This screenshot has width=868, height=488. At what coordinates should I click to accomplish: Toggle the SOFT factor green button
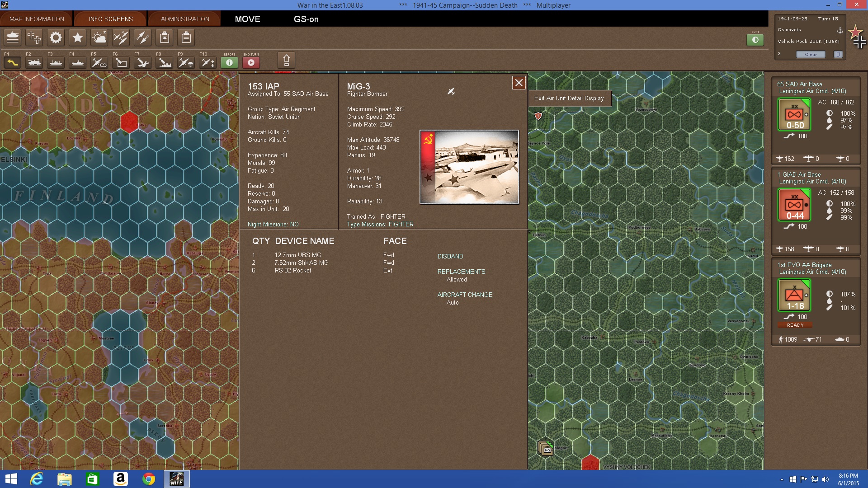pyautogui.click(x=755, y=40)
